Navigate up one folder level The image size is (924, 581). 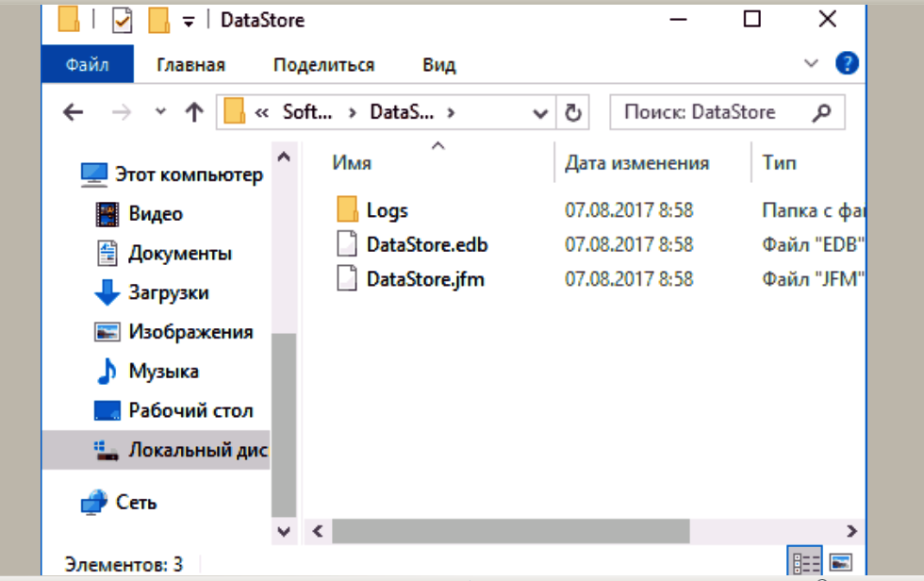[x=194, y=112]
